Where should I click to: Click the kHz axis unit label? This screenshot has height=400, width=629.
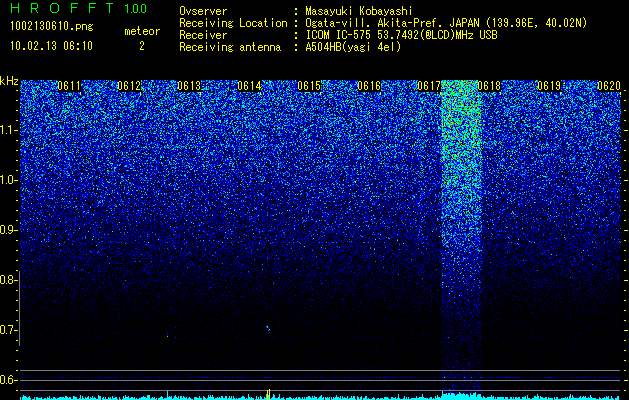click(9, 81)
